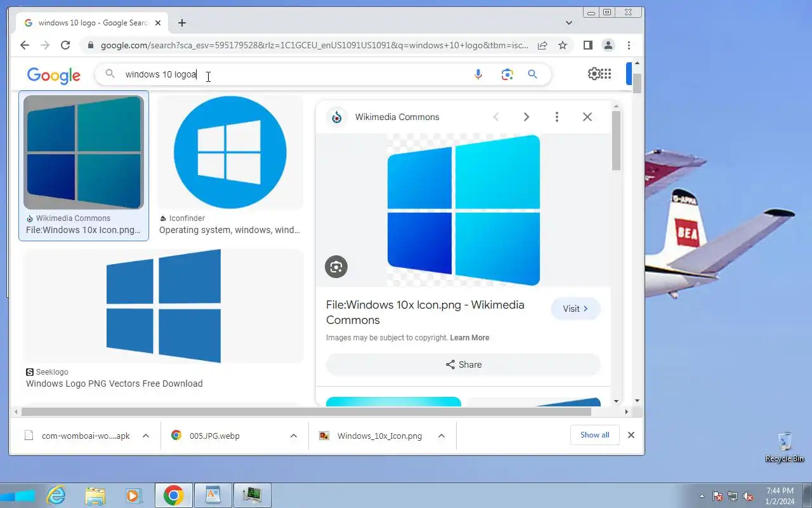Close the downloads bar
Screen dimensions: 812x508
coord(631,435)
